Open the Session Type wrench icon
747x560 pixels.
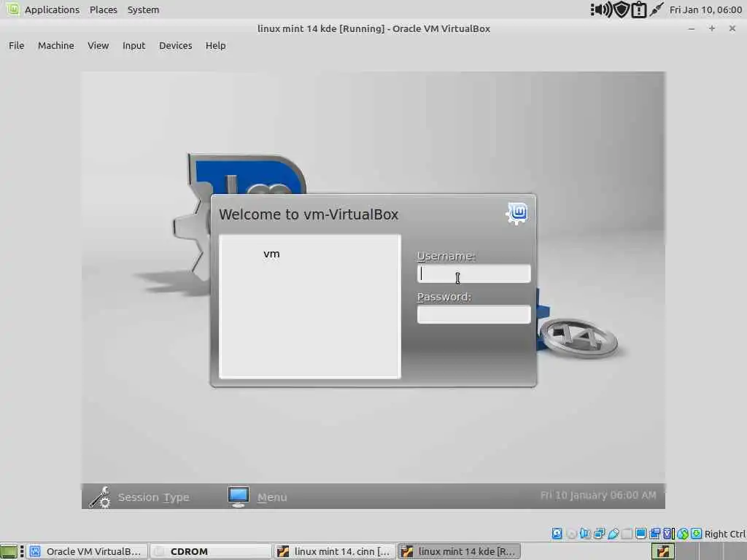[x=100, y=497]
